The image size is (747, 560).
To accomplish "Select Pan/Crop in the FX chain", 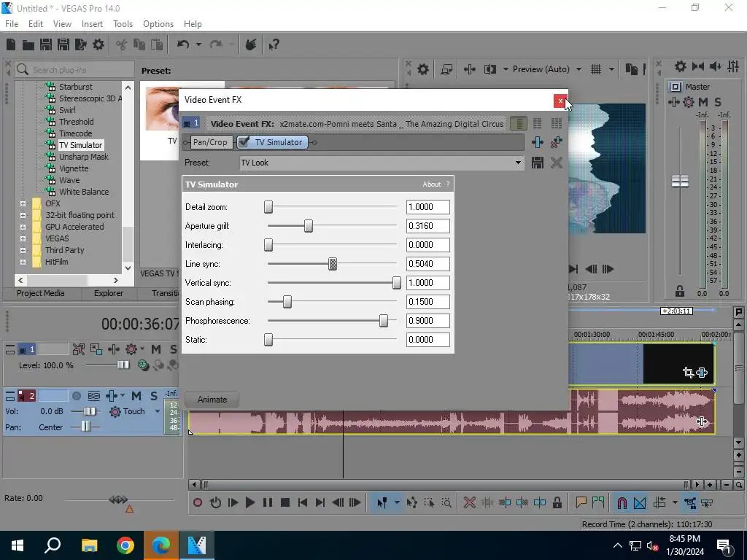I will pyautogui.click(x=210, y=142).
